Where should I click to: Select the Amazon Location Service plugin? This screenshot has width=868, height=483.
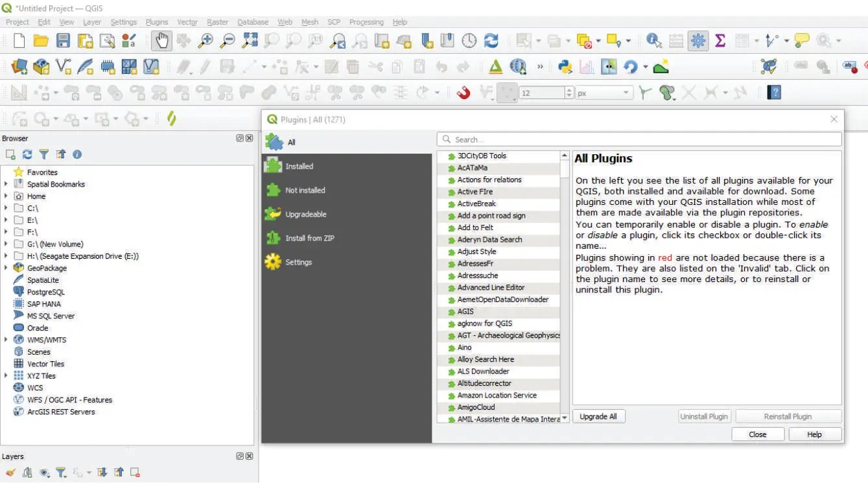click(x=499, y=395)
